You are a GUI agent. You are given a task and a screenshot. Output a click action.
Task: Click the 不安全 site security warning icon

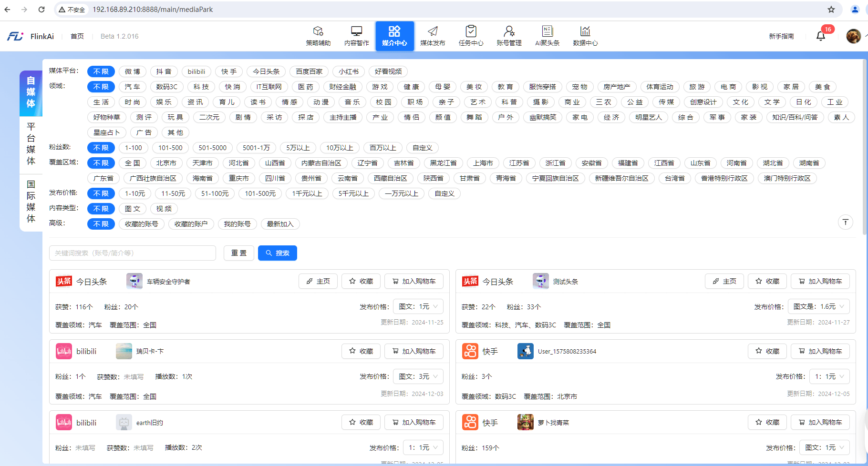[62, 10]
